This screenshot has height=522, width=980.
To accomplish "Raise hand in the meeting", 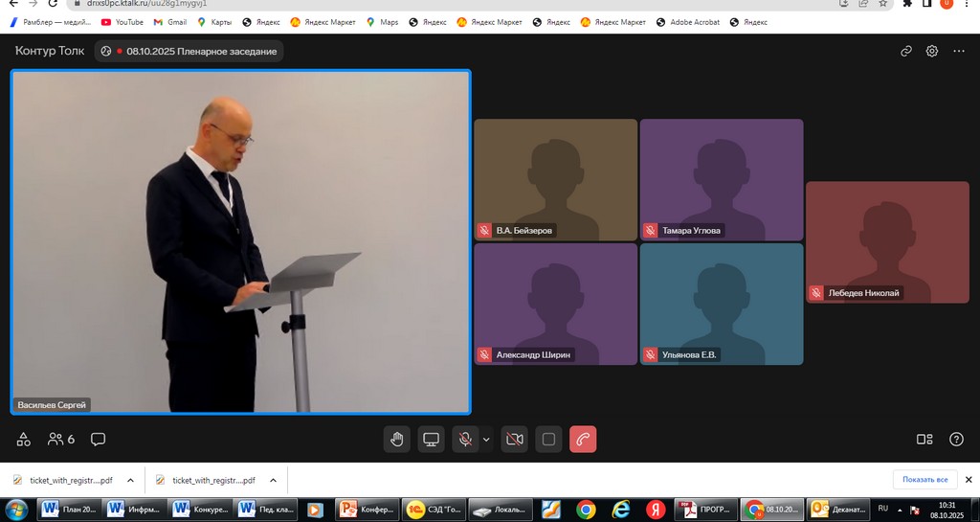I will 397,440.
